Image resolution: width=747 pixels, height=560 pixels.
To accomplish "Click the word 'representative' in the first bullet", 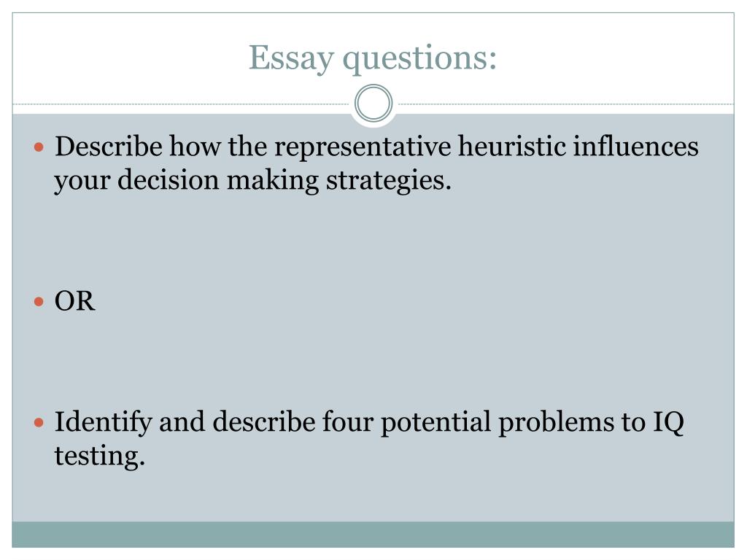I will click(x=363, y=147).
